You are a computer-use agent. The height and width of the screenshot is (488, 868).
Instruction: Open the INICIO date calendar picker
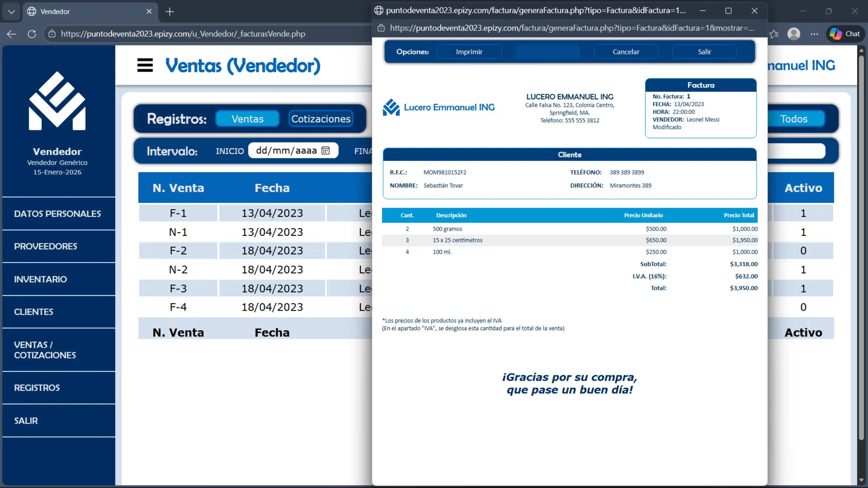tap(326, 151)
